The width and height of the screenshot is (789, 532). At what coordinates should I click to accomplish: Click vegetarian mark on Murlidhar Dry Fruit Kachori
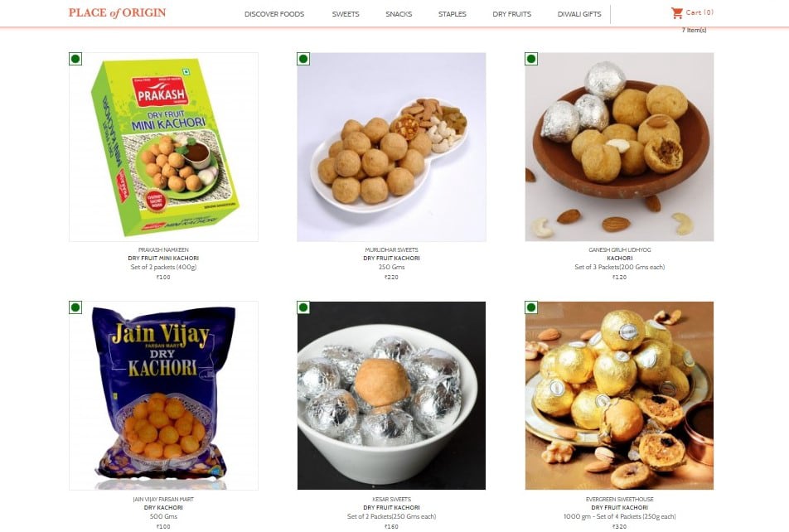[303, 59]
